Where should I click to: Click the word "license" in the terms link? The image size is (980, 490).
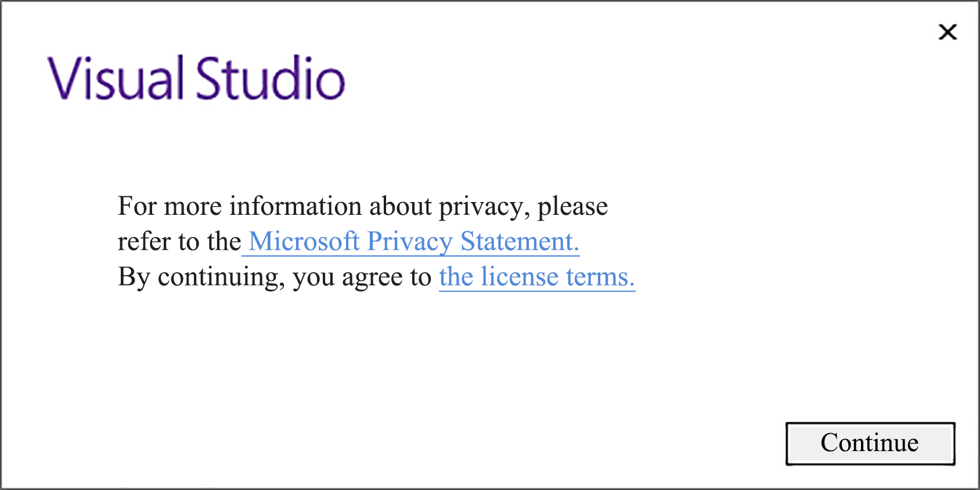coord(520,277)
